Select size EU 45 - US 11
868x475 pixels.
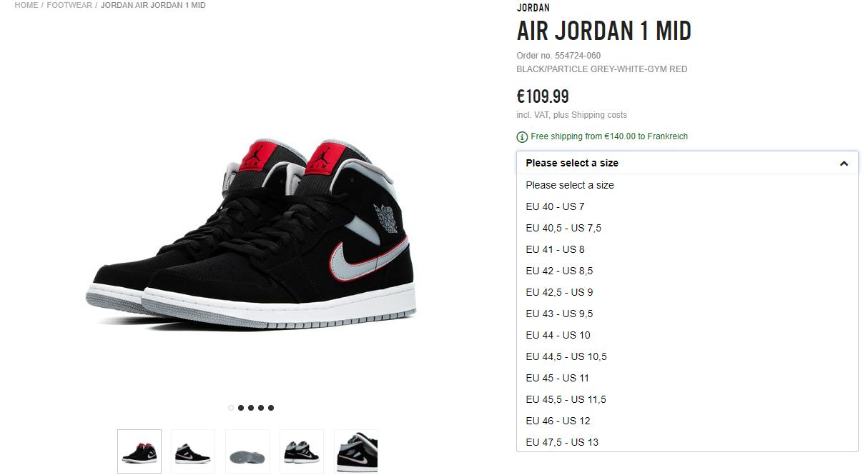tap(687, 378)
